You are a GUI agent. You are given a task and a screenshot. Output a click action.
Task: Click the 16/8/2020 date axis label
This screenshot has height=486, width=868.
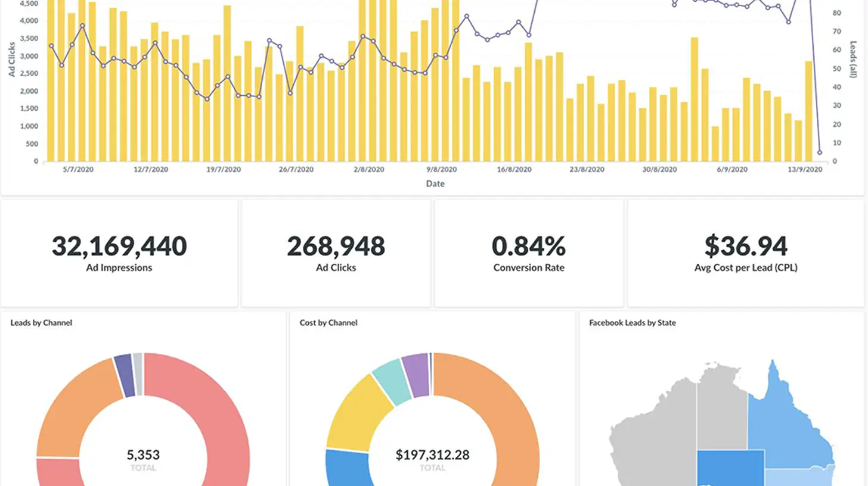[514, 170]
